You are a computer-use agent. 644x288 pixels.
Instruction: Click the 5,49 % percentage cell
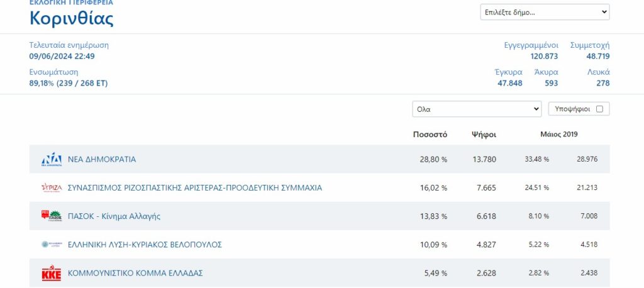(436, 273)
